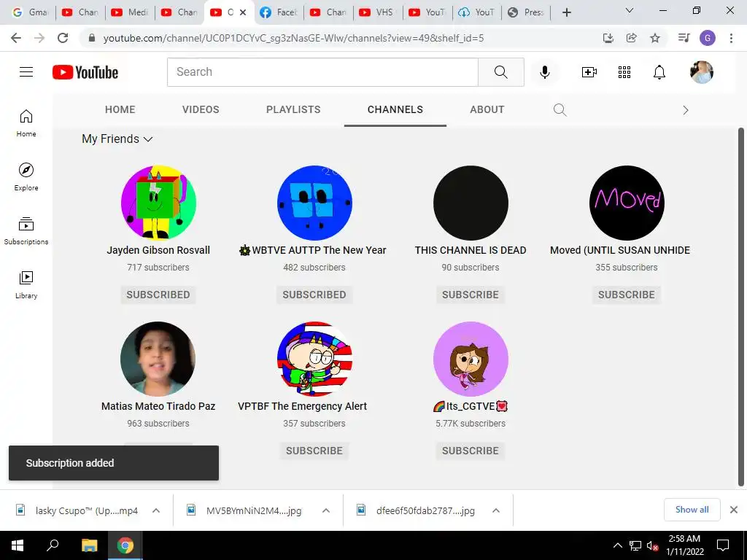Expand the My Friends shelf dropdown

(x=117, y=139)
